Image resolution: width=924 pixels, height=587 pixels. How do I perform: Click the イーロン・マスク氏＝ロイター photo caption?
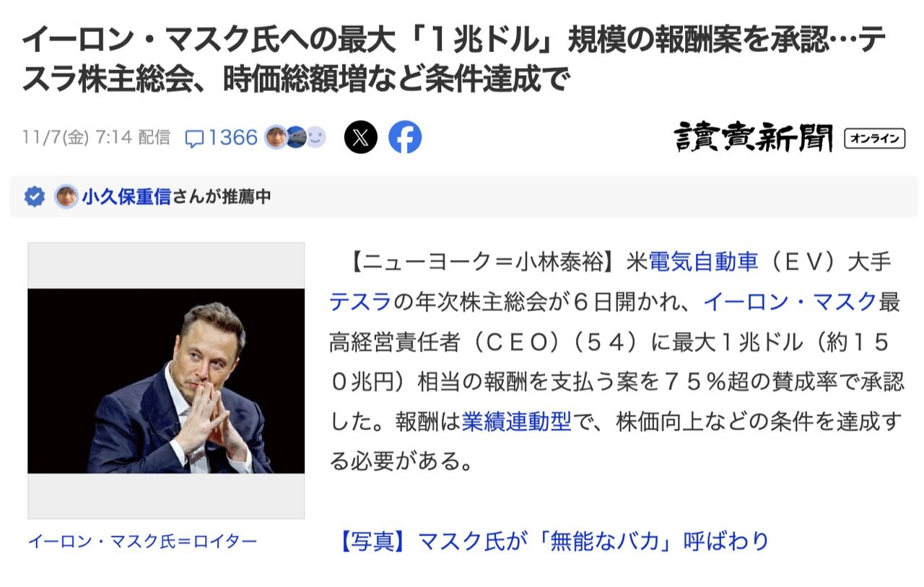coord(142,541)
